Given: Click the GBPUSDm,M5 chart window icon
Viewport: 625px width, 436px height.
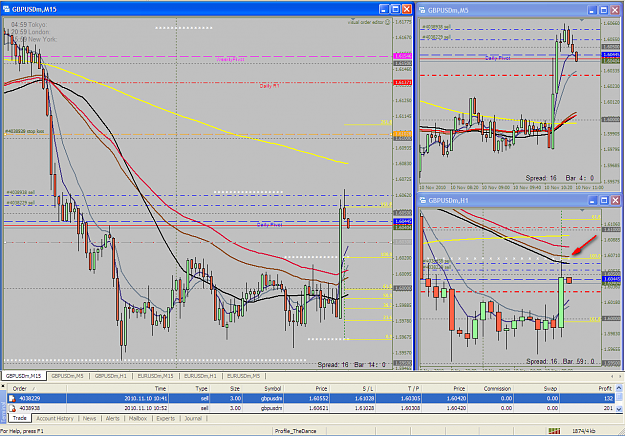Looking at the screenshot, I should point(423,10).
